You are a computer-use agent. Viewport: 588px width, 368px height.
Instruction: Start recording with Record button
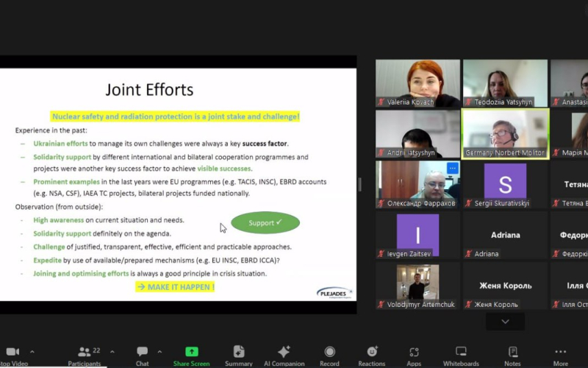tap(329, 355)
